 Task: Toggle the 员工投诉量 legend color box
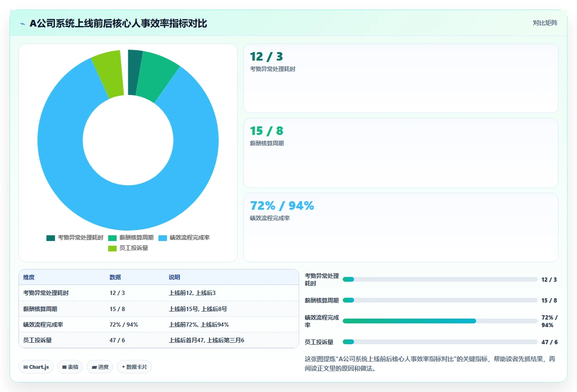point(112,248)
